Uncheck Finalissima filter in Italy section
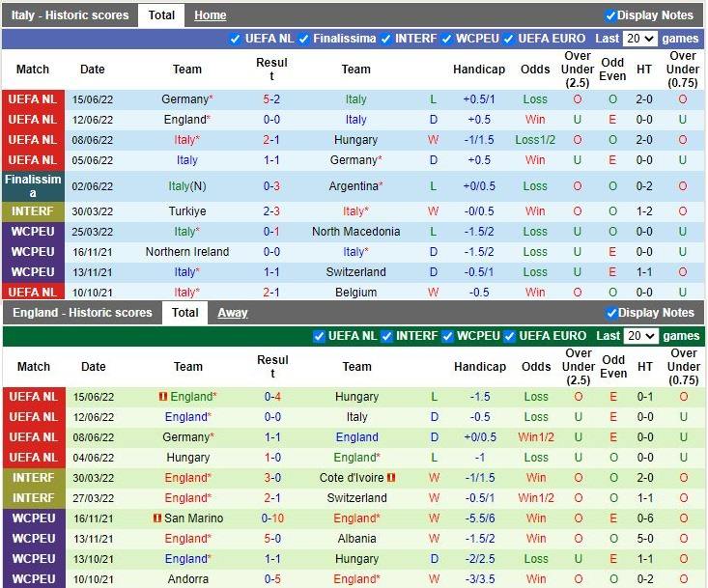708x588 pixels. tap(304, 39)
